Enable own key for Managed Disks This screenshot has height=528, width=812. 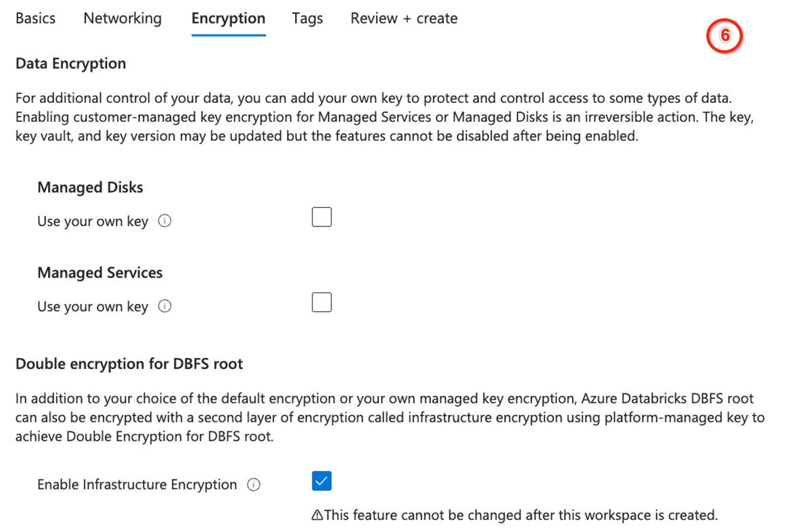(x=321, y=217)
